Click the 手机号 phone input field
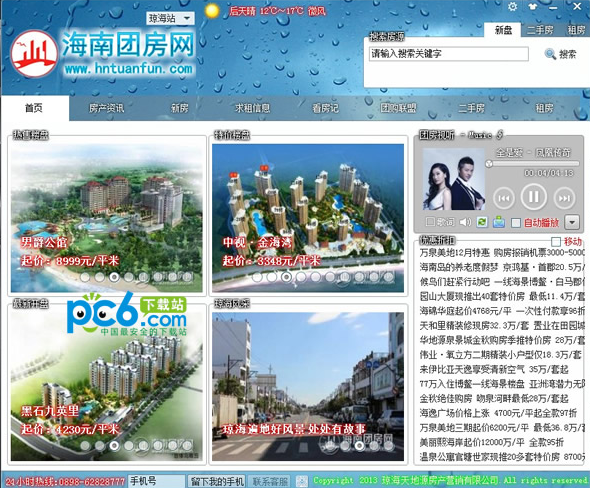 [x=156, y=481]
